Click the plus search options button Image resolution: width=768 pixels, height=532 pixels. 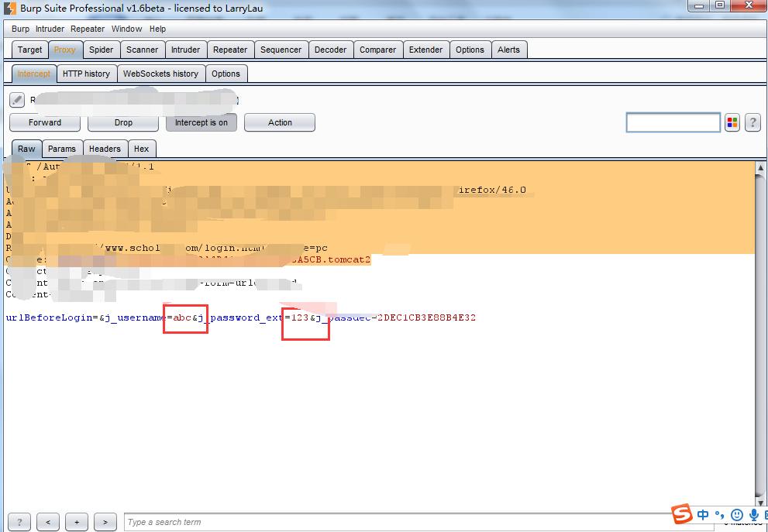pos(76,522)
